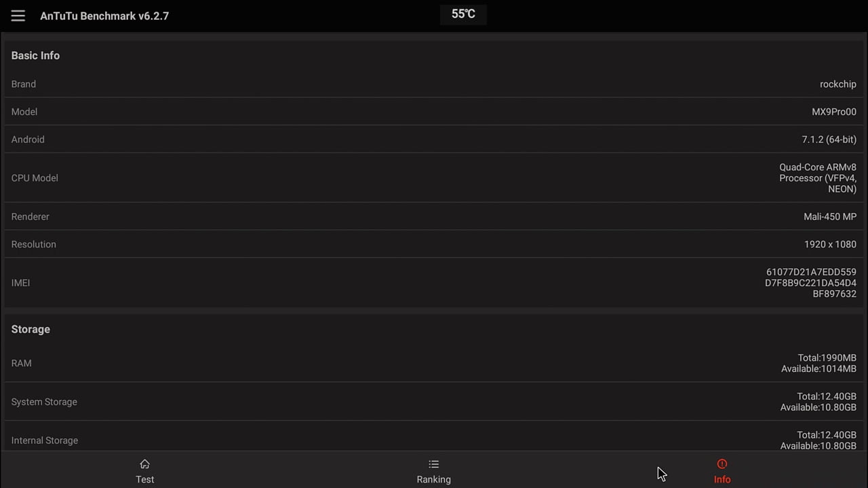Select the IMEI row

coord(434,283)
